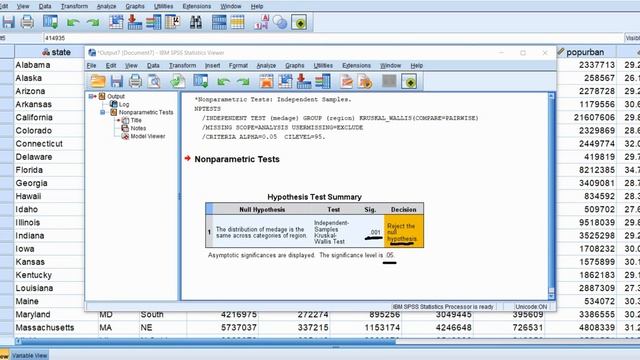Click Run script icon in Viewer toolbar

coord(365,81)
